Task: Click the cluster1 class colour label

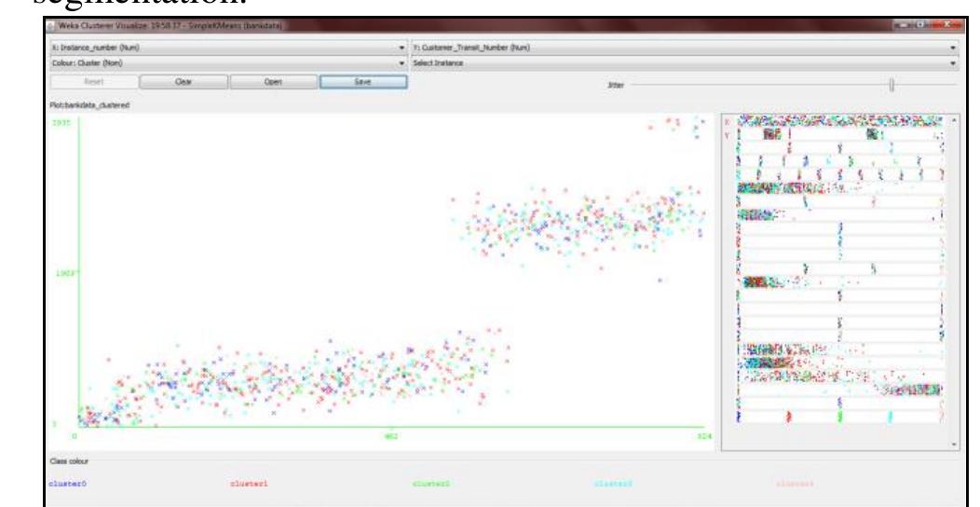Action: tap(249, 484)
